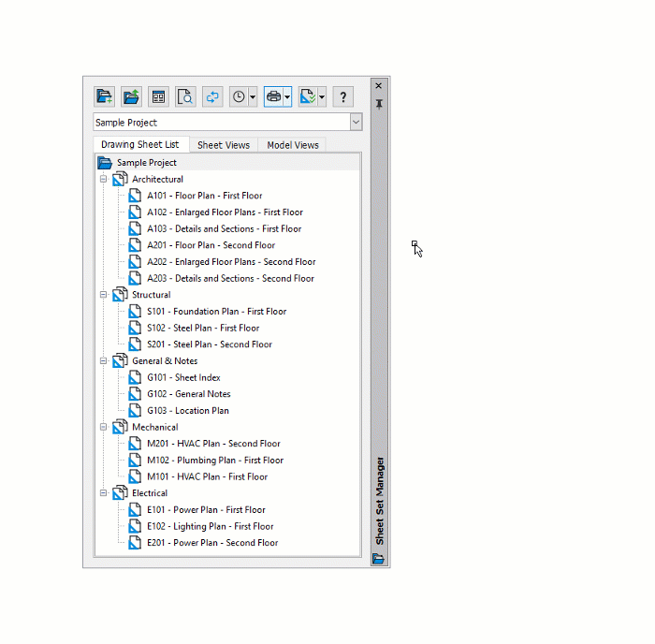Click the sheet selections icon
Image resolution: width=655 pixels, height=644 pixels.
[x=307, y=96]
